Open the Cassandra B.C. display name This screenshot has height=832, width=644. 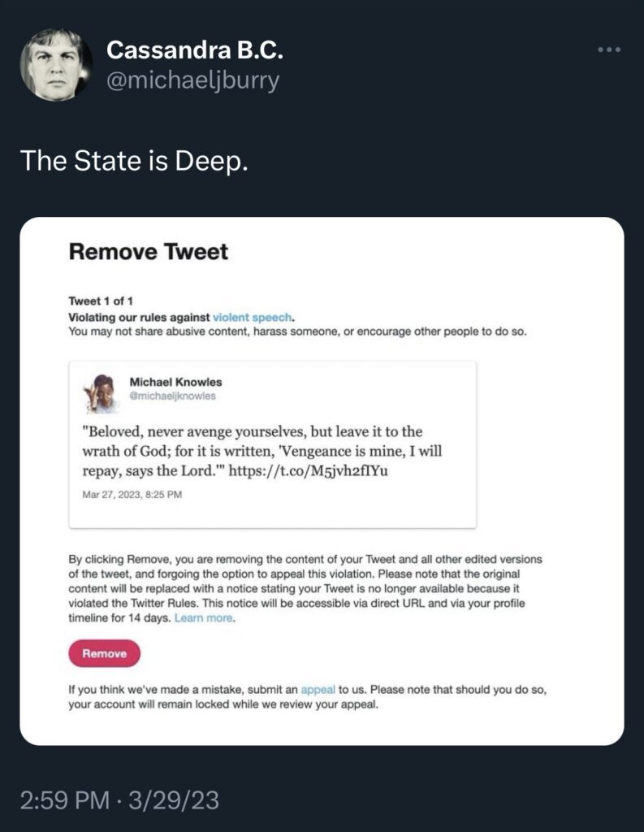pyautogui.click(x=195, y=51)
